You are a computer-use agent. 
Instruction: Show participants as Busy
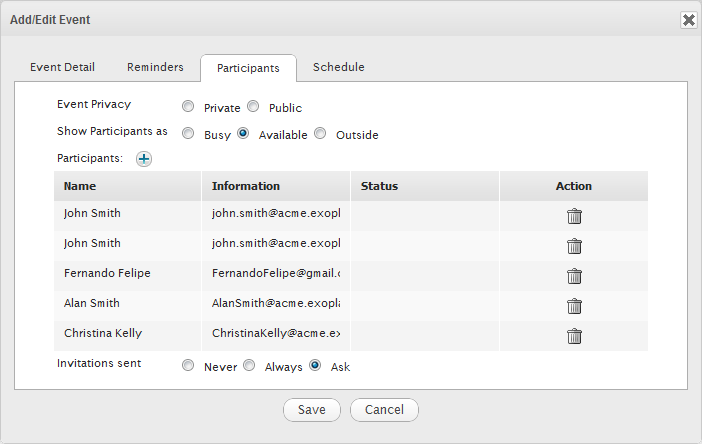pos(188,134)
